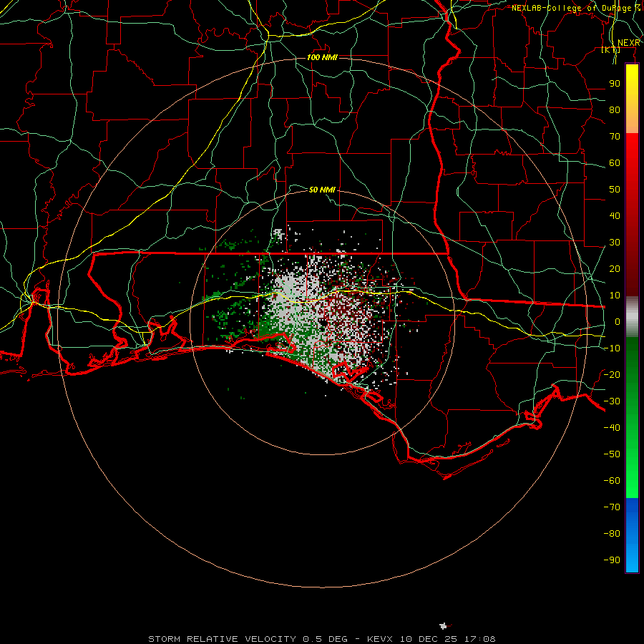Click the '17:08' timestamp in the caption
This screenshot has width=644, height=644.
[x=480, y=639]
